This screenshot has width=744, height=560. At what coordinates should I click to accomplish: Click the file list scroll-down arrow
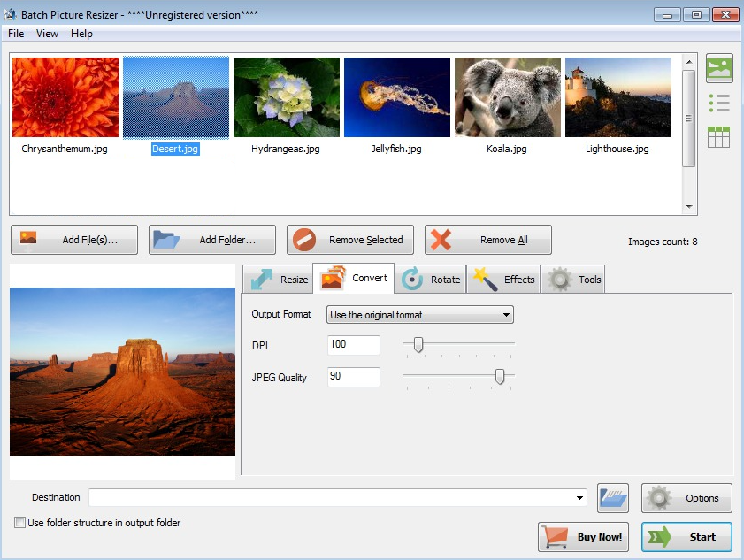(689, 206)
